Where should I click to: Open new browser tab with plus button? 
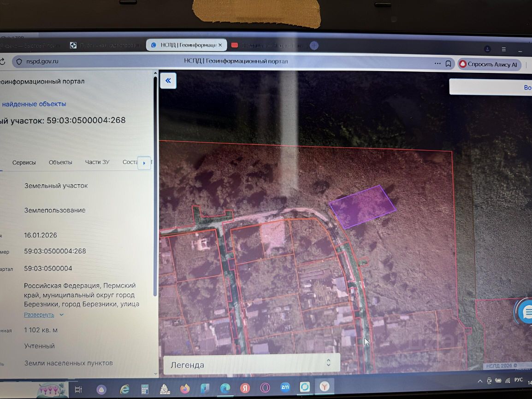coord(314,45)
